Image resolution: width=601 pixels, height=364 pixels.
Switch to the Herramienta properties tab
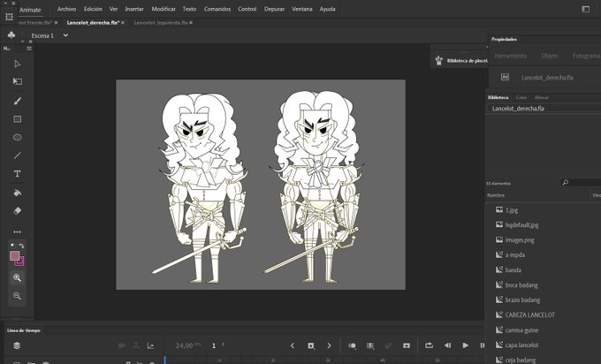pos(511,56)
